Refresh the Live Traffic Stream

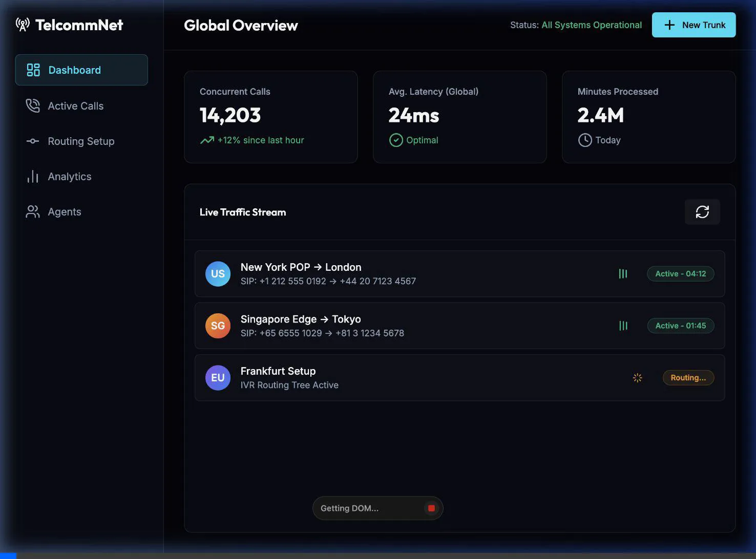point(702,211)
